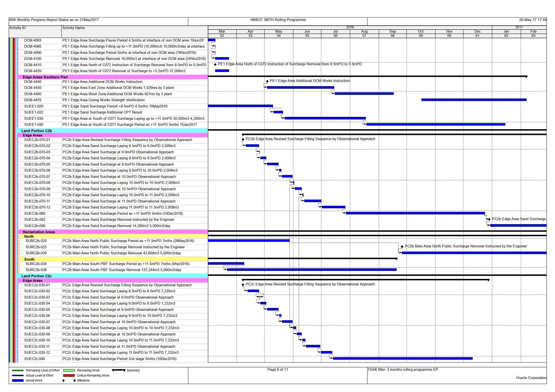Click the Aug month header in the timescale
Image resolution: width=555 pixels, height=392 pixels.
(x=364, y=31)
